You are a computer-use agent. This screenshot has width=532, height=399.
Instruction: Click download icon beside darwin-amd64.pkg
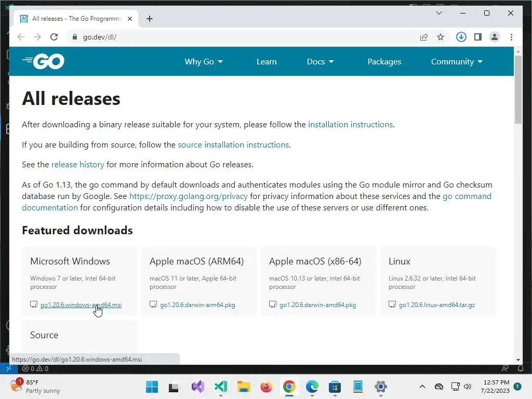273,304
